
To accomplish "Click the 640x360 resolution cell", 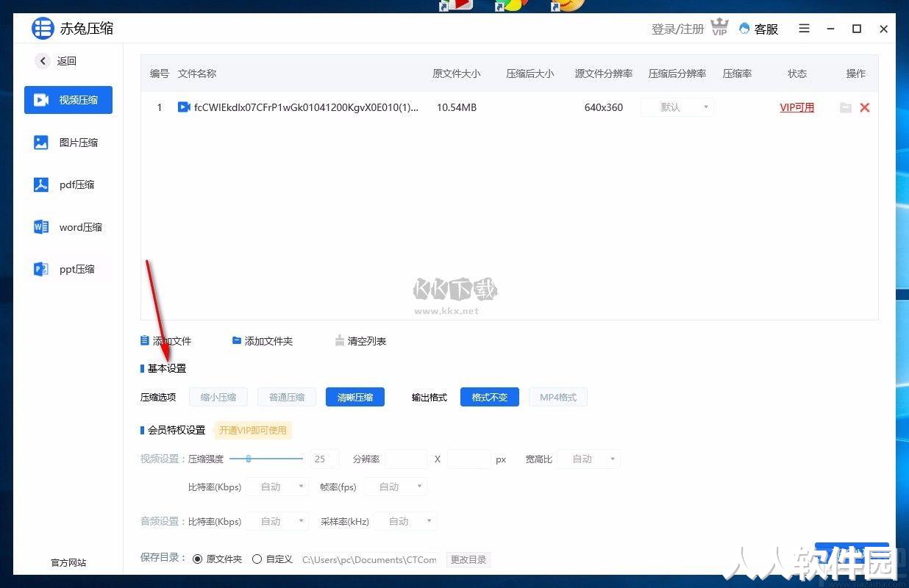I will 604,107.
